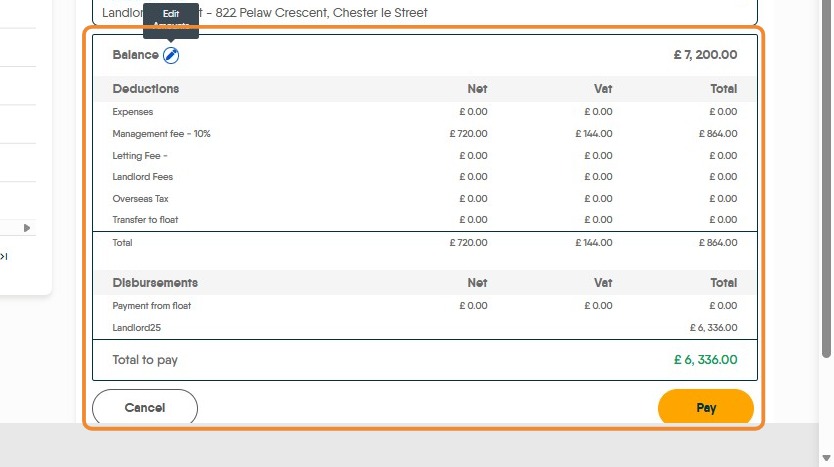
Task: Click the Payment from float row label
Action: pyautogui.click(x=152, y=306)
